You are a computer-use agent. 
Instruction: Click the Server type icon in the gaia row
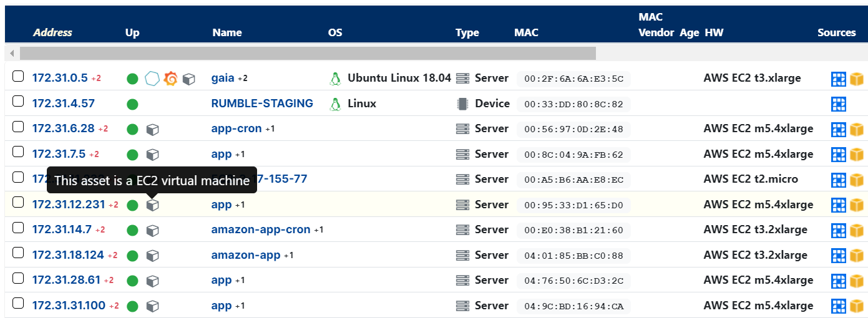point(462,78)
